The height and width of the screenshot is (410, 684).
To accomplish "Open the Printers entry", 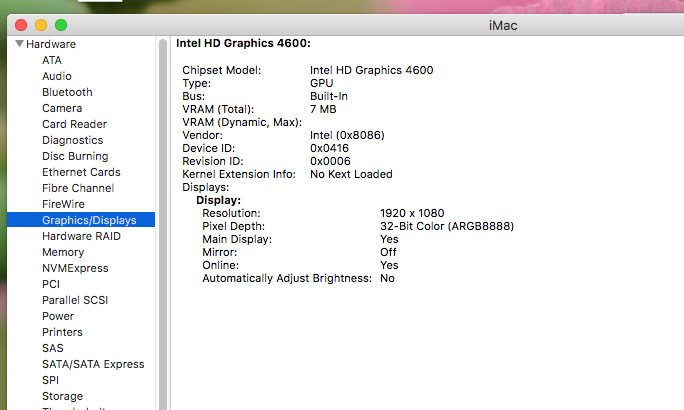I will (x=62, y=332).
